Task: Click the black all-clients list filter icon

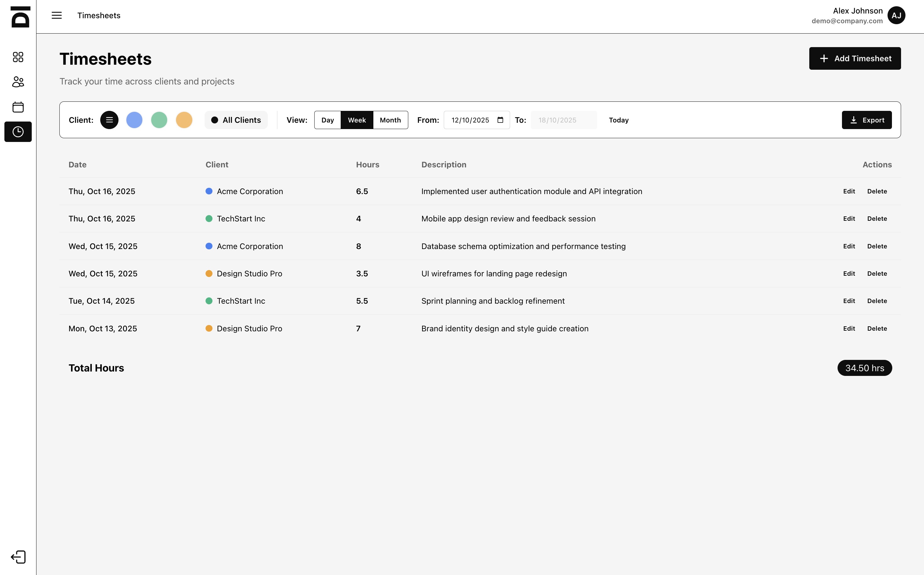Action: tap(109, 120)
